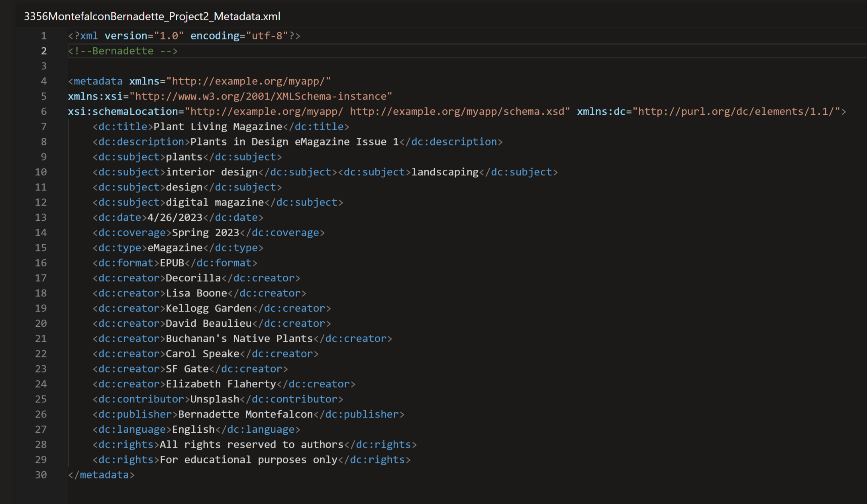Click the contributor value Unsplash
Screen dimensions: 867x504
215,399
